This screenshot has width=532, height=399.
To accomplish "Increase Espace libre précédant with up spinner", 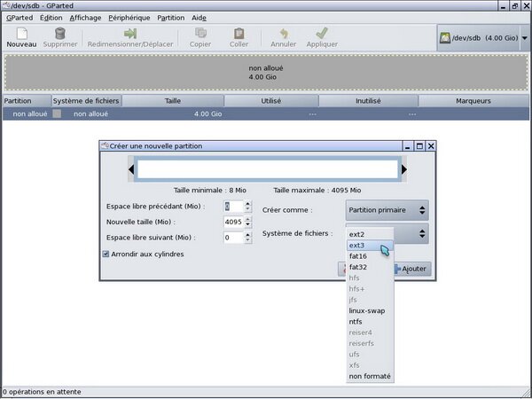I will [248, 204].
